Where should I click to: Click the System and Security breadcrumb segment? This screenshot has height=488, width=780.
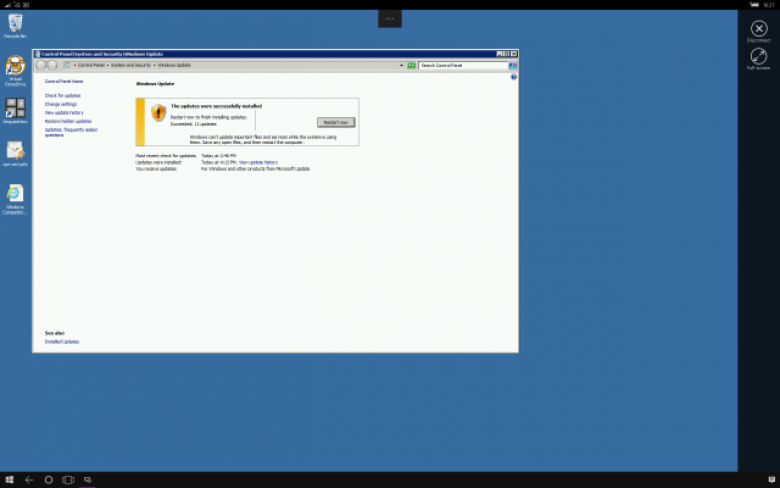coord(131,65)
